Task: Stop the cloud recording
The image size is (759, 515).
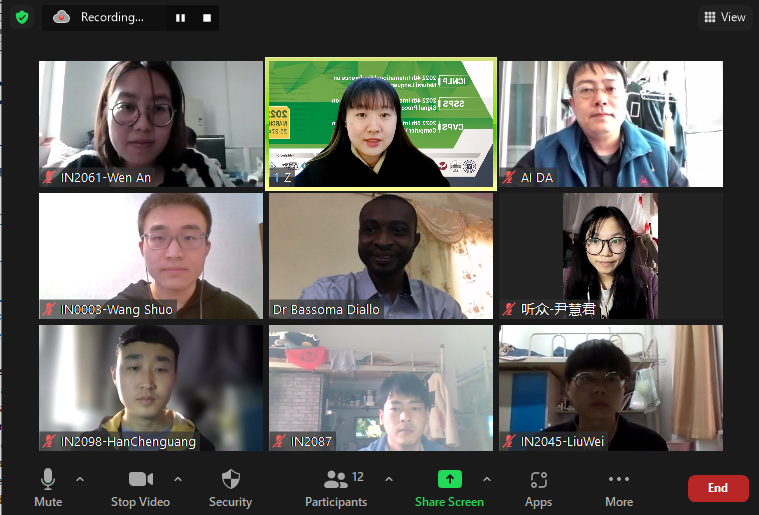Action: point(207,18)
